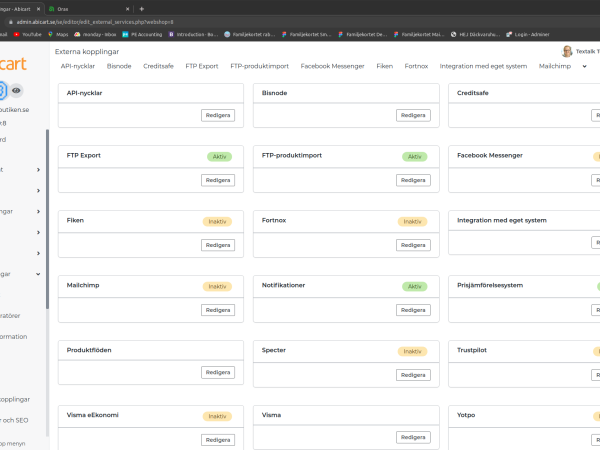The height and width of the screenshot is (450, 600).
Task: Go to API-nycklar nav link
Action: point(78,66)
